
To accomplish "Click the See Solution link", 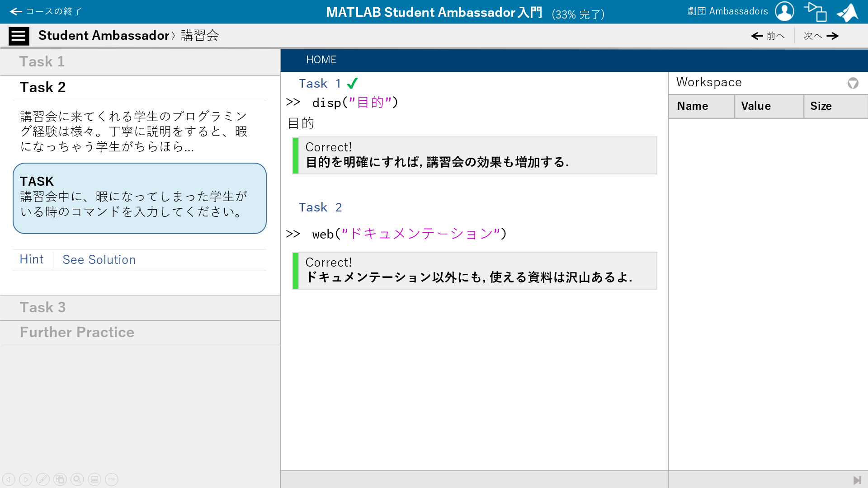I will pyautogui.click(x=99, y=260).
